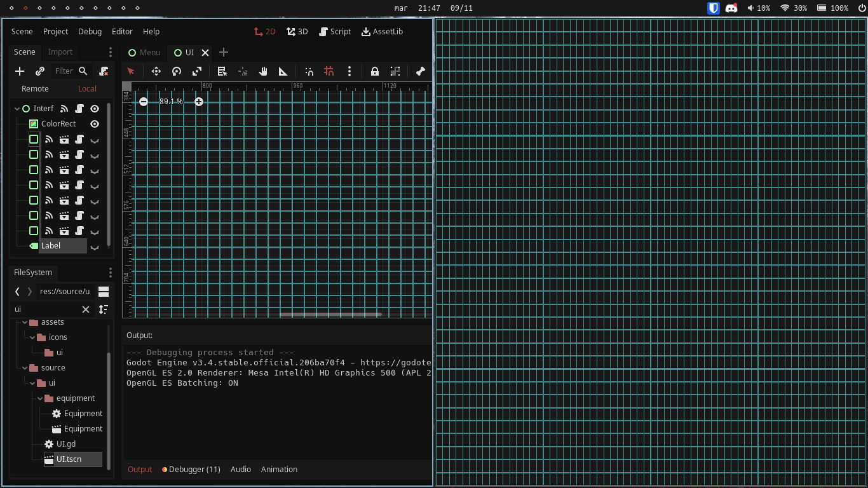Go back in FileSystem path history

pos(18,292)
